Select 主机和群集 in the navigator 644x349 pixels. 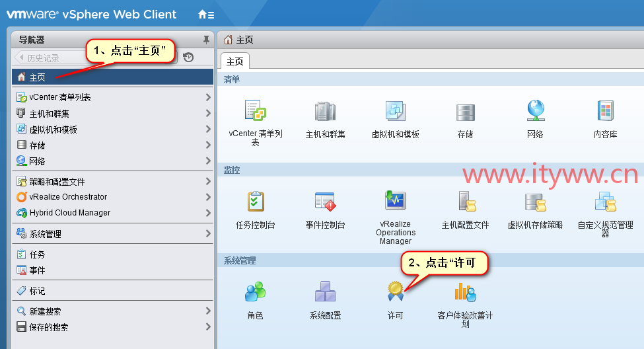click(112, 113)
